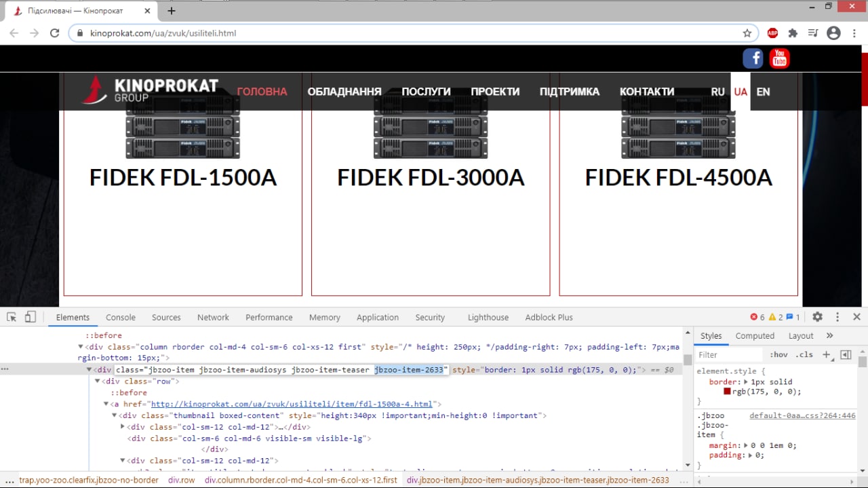The width and height of the screenshot is (868, 488).
Task: Collapse the div jbzoo-item element node
Action: tap(89, 370)
